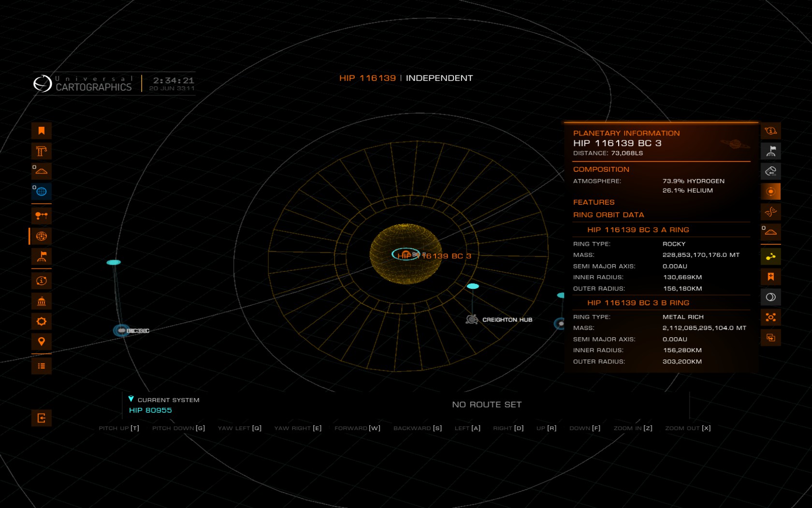
Task: Click the RING ORBIT DATA heading
Action: click(609, 215)
